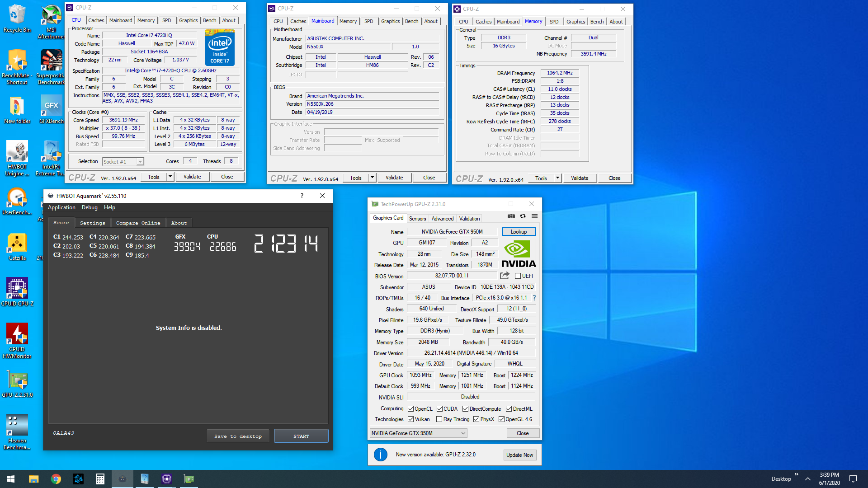Screen dimensions: 868x488
Task: Launch Catzilla from the desktop
Action: coord(17,247)
